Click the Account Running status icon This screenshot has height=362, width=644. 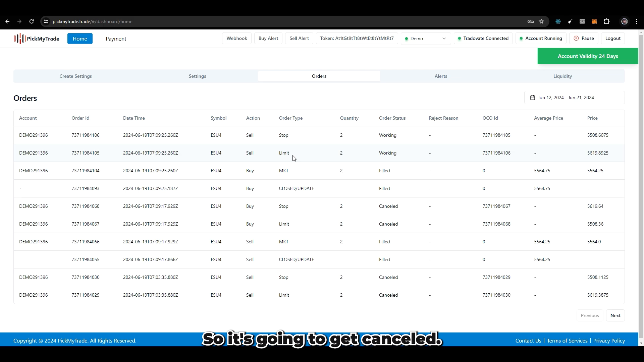tap(521, 39)
